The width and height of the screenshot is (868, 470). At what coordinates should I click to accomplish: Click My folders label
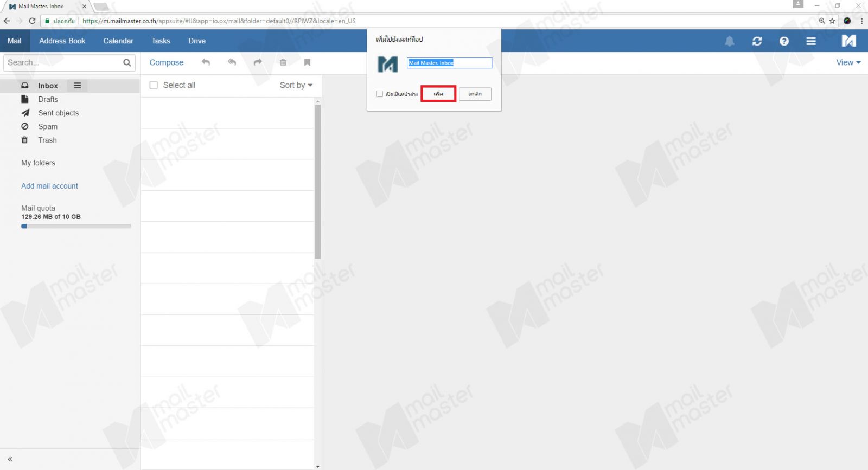point(38,163)
